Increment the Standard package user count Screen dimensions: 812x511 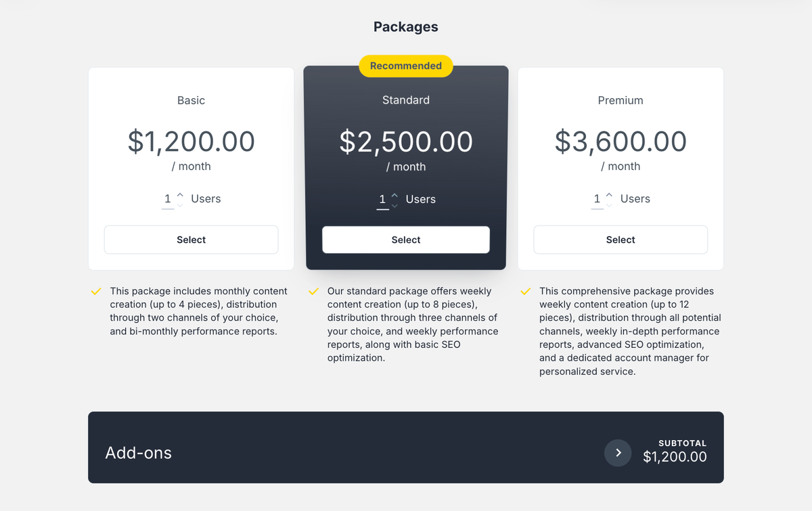[x=396, y=195]
